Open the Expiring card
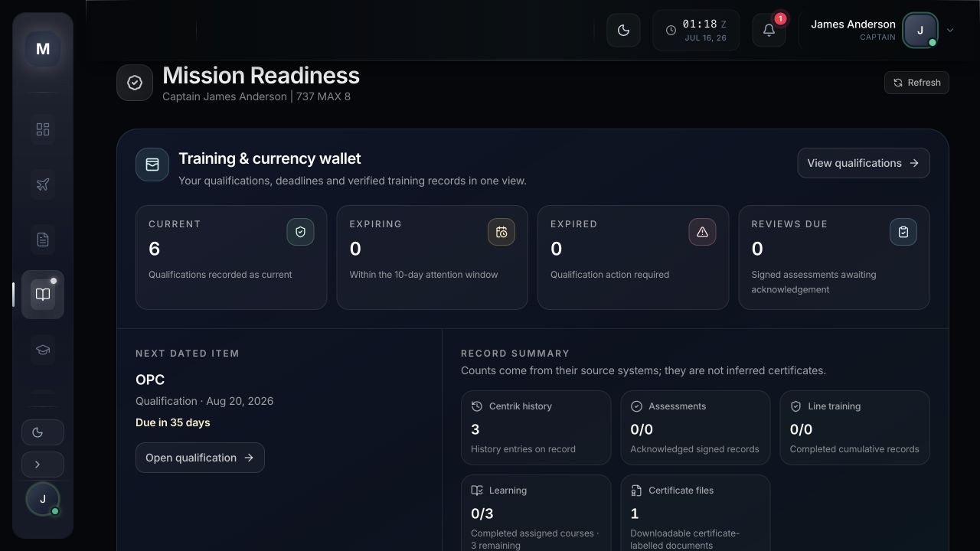The width and height of the screenshot is (980, 551). (x=432, y=258)
